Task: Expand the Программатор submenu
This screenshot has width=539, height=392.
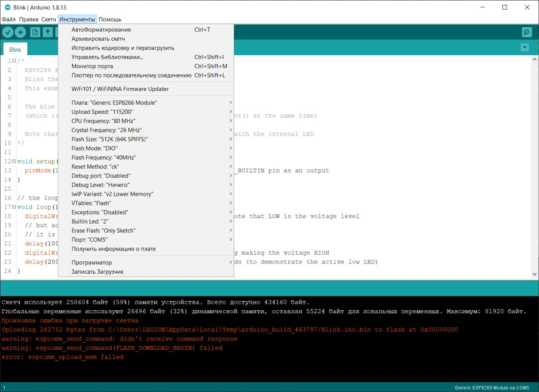Action: coord(146,263)
